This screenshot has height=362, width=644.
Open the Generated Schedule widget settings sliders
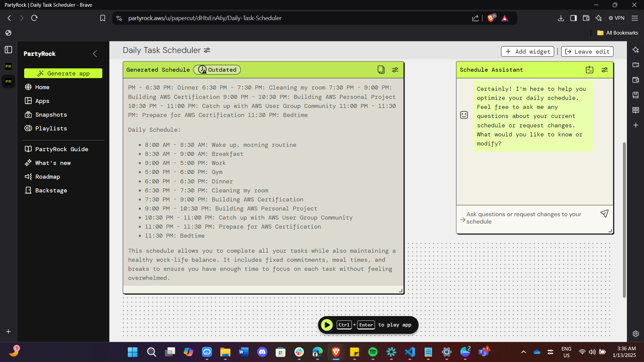pos(395,70)
